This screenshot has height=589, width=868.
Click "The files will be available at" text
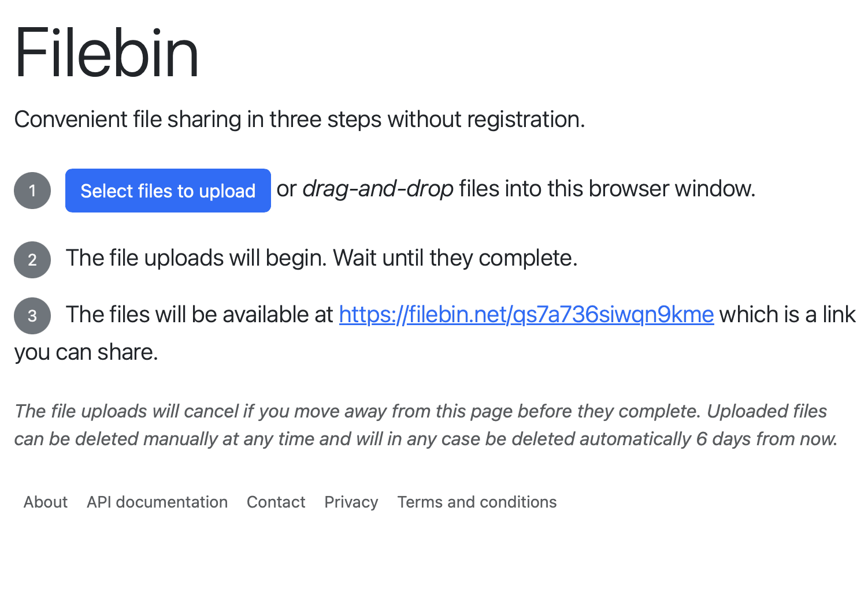(199, 315)
